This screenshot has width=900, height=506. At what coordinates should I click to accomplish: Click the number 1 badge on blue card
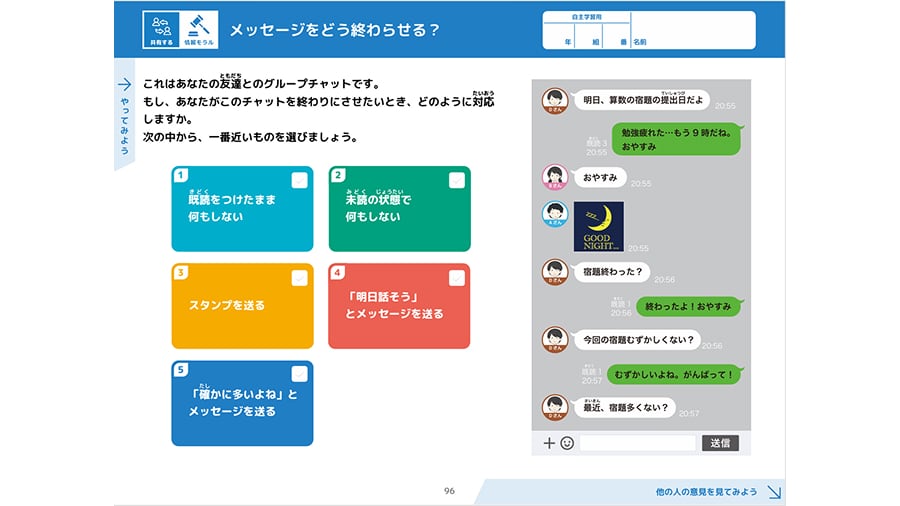coord(181,175)
